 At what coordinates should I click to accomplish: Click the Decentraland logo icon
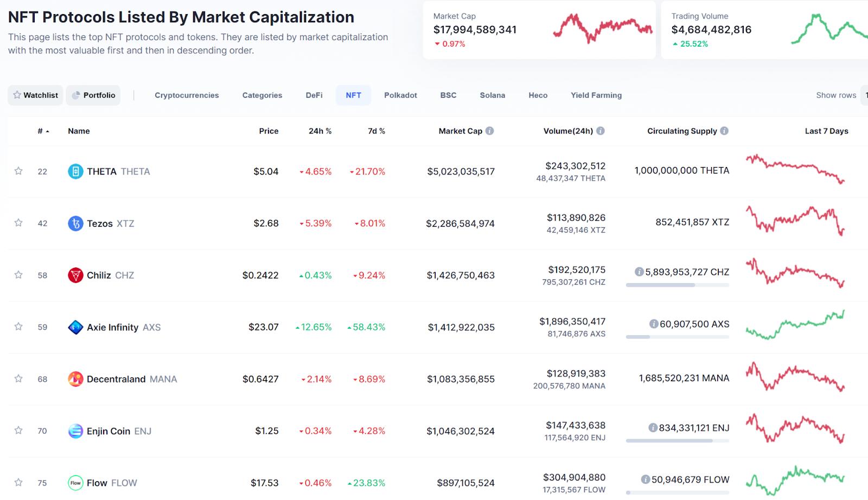tap(75, 379)
